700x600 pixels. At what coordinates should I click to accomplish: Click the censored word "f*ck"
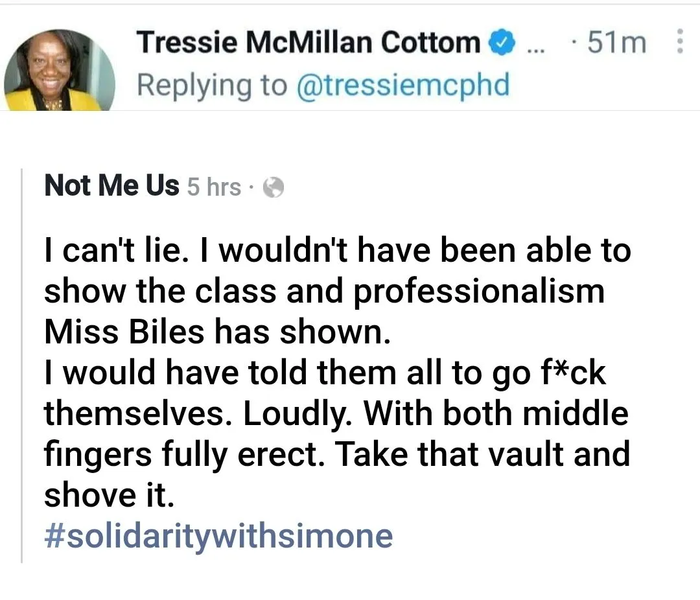572,373
